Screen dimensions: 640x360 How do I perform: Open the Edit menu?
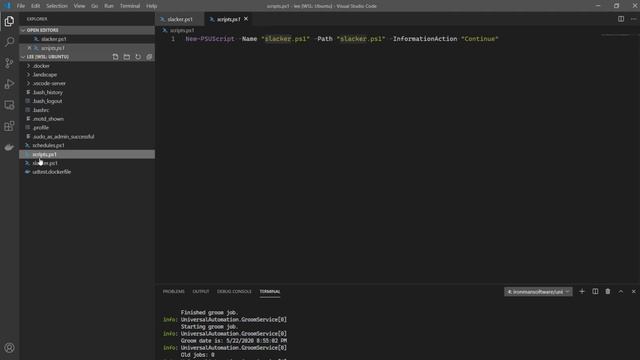[36, 6]
